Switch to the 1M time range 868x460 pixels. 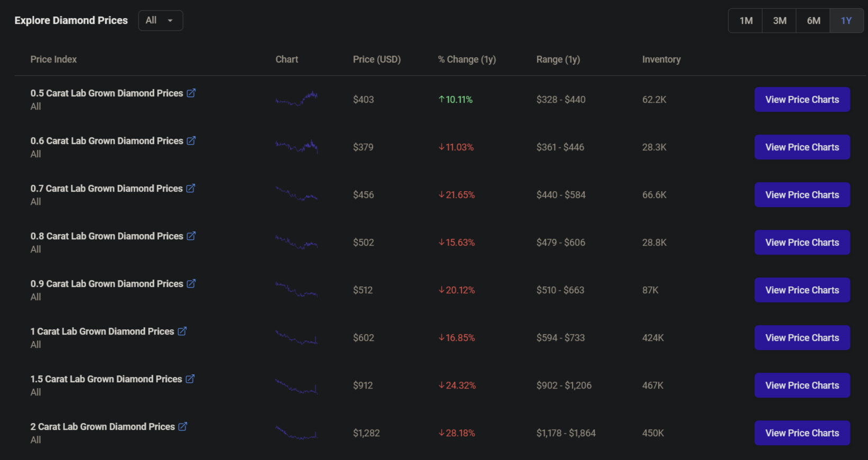tap(746, 21)
